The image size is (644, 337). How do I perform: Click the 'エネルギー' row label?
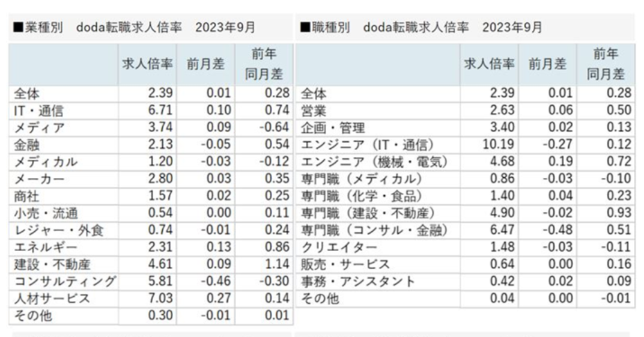pyautogui.click(x=46, y=247)
